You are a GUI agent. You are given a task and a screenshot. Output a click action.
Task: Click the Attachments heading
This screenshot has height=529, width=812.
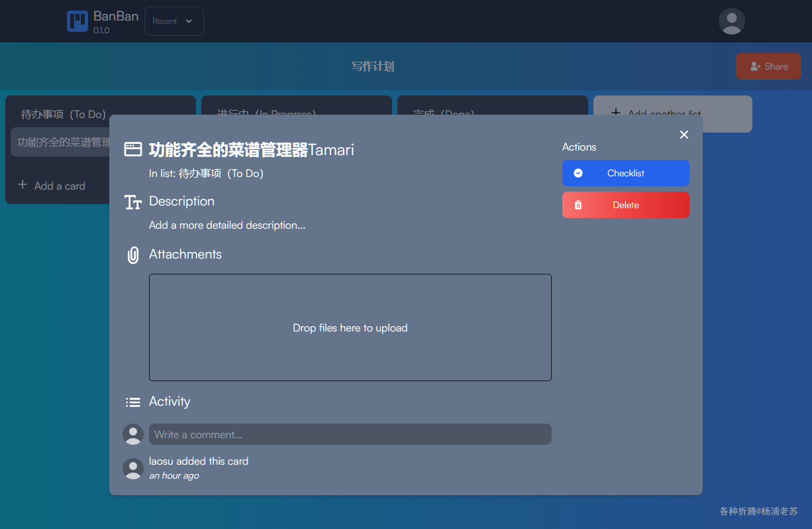point(185,255)
